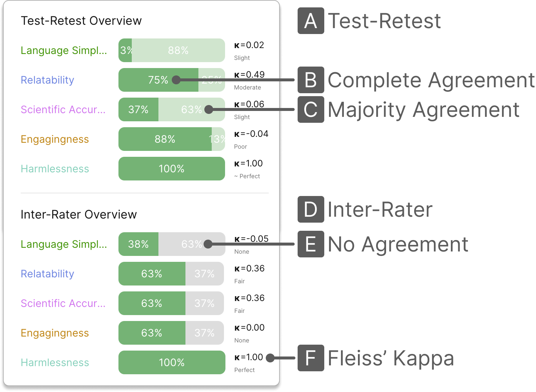Screen dimensions: 536x392
Task: Click the Test-Retest Overview heading
Action: [81, 21]
